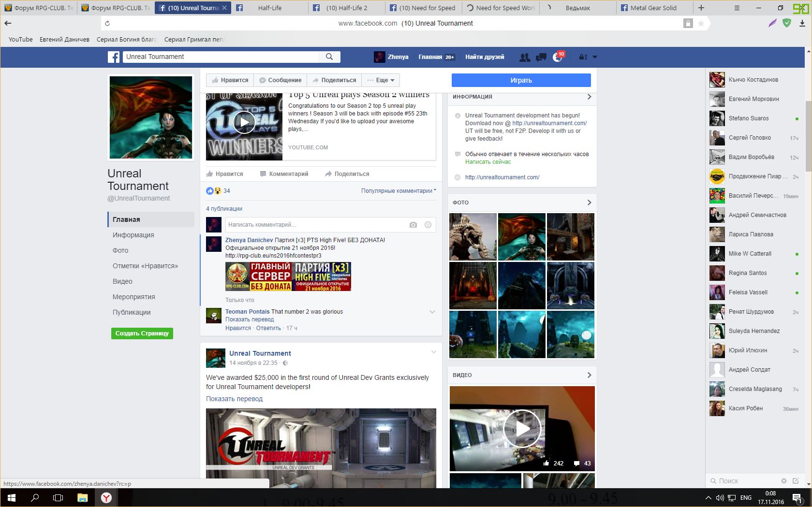Expand the ФОТО section chevron
Image resolution: width=812 pixels, height=507 pixels.
tap(589, 203)
